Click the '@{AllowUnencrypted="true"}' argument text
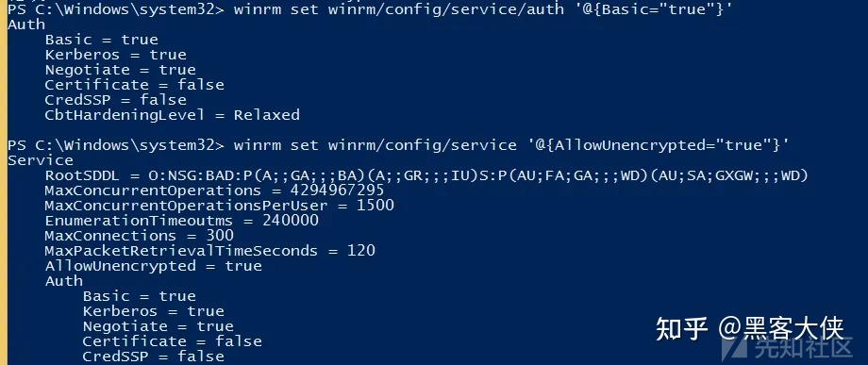 (653, 145)
